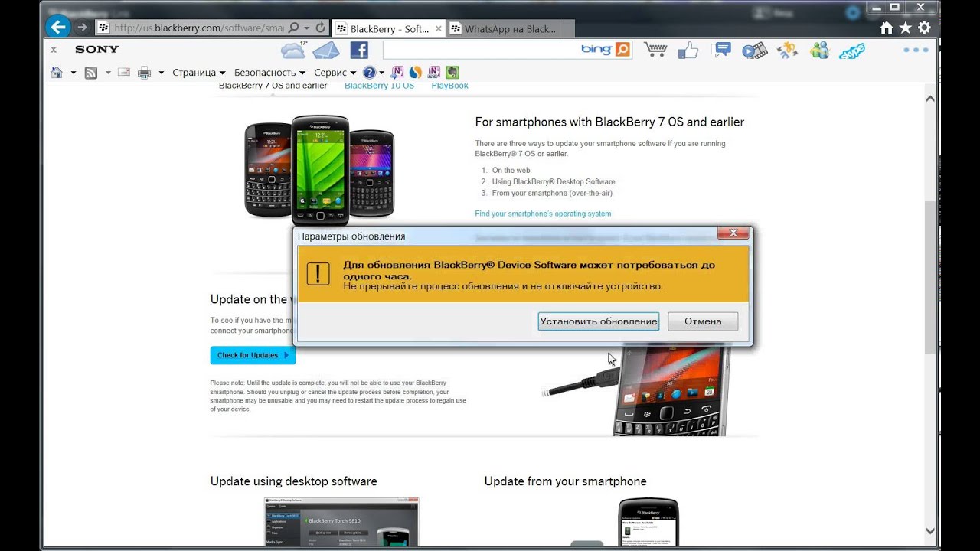The width and height of the screenshot is (980, 551).
Task: Click phone image under Update from your smartphone
Action: (648, 523)
